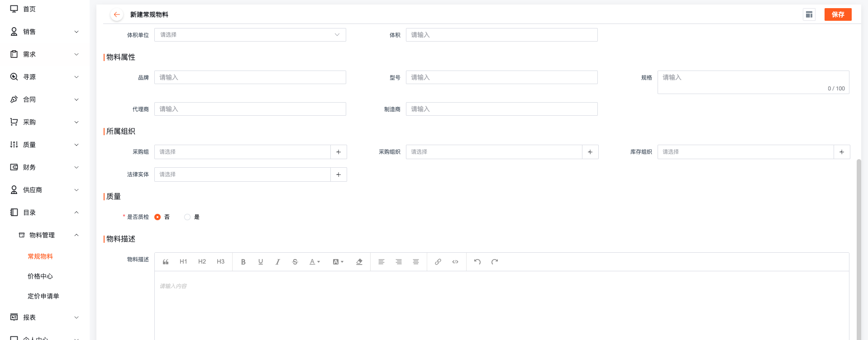Click the clear formatting eraser icon

coord(359,262)
